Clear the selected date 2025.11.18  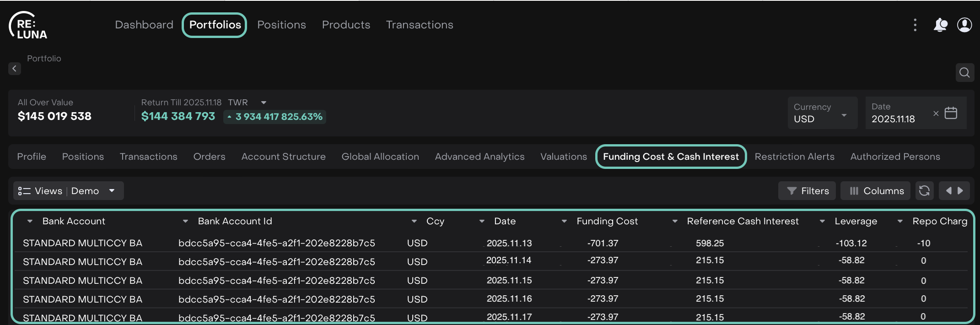click(936, 114)
